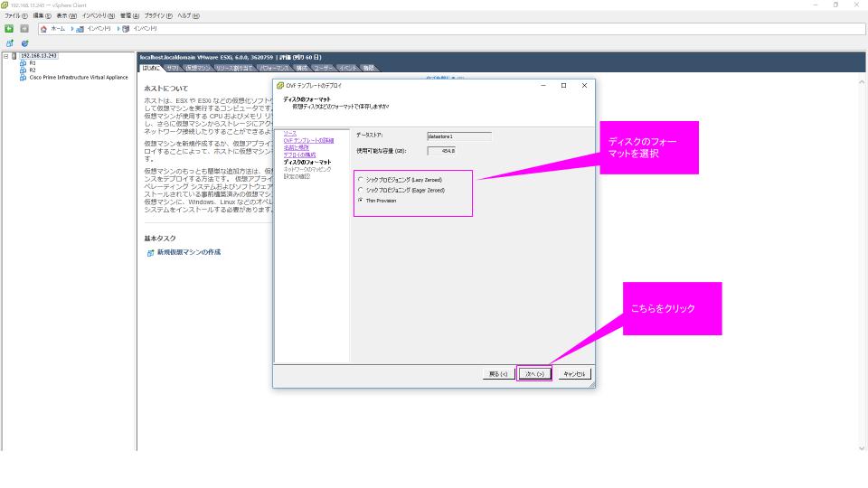Click the second インベントリ icon in the breadcrumb
This screenshot has height=488, width=868.
[126, 29]
